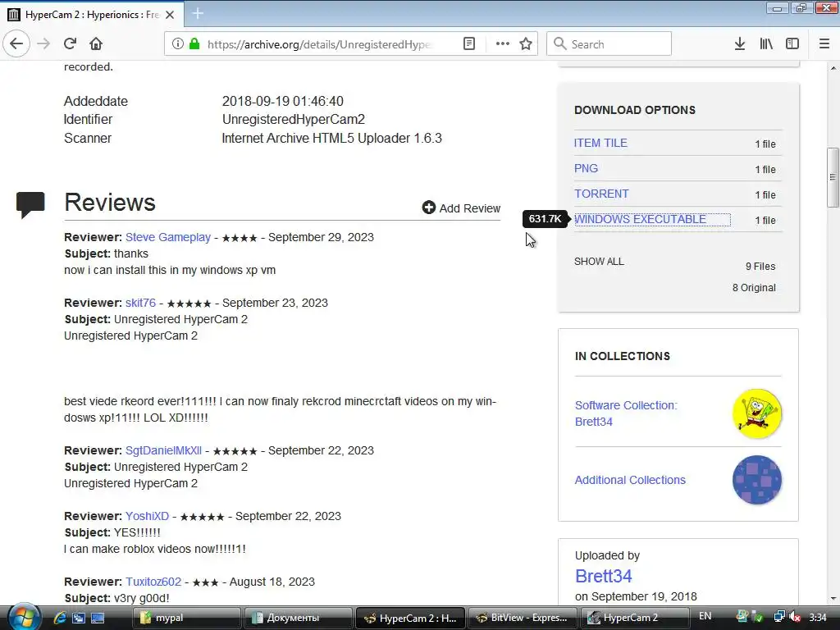Open the Windows Start orb
The width and height of the screenshot is (840, 630).
pyautogui.click(x=23, y=617)
